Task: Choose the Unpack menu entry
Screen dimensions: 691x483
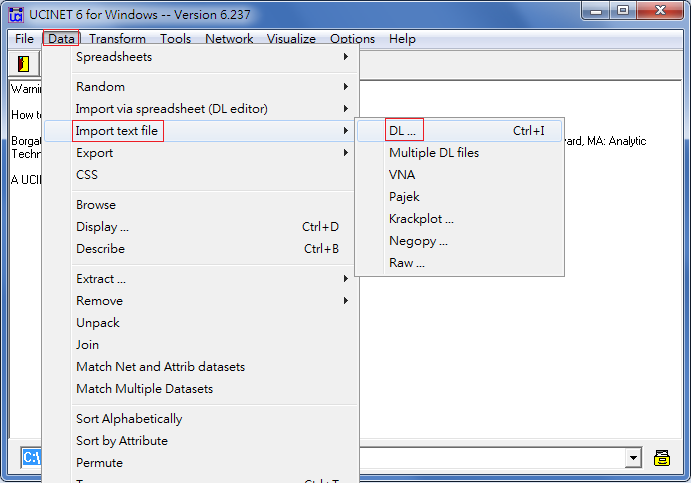Action: (x=201, y=323)
